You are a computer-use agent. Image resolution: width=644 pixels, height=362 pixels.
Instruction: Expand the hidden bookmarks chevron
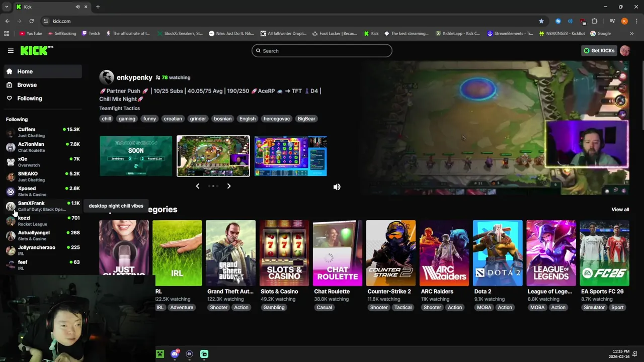(631, 34)
